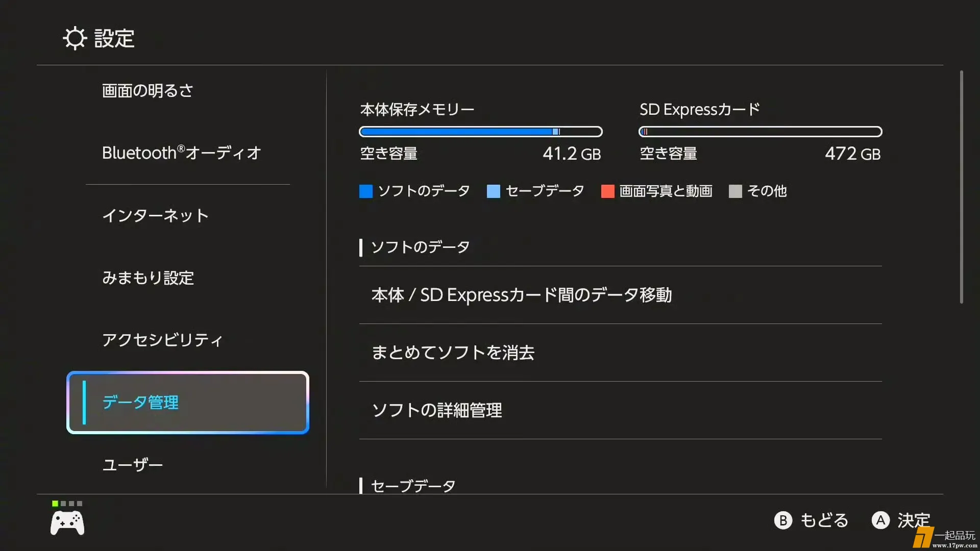Open みまもり設定 menu item
This screenshot has width=980, height=551.
tap(148, 278)
